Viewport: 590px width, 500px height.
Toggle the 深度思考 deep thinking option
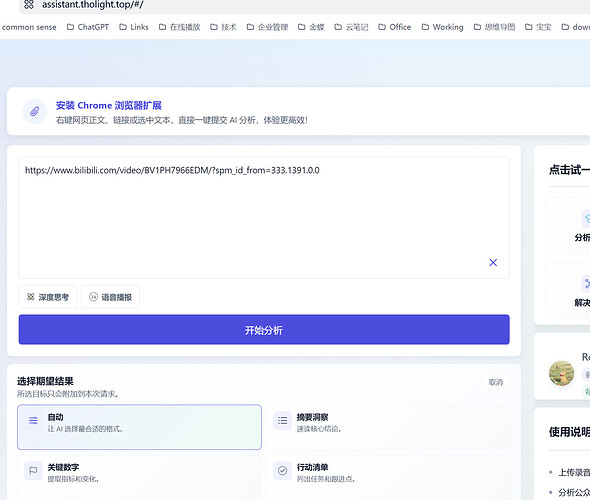(x=48, y=297)
